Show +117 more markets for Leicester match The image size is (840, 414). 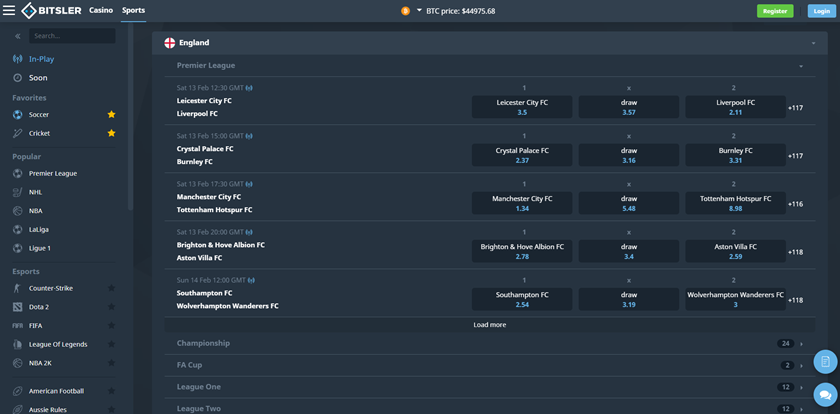[795, 108]
